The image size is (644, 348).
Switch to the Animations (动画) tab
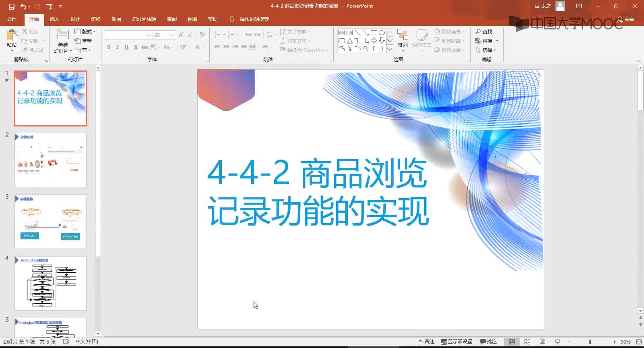pyautogui.click(x=116, y=19)
